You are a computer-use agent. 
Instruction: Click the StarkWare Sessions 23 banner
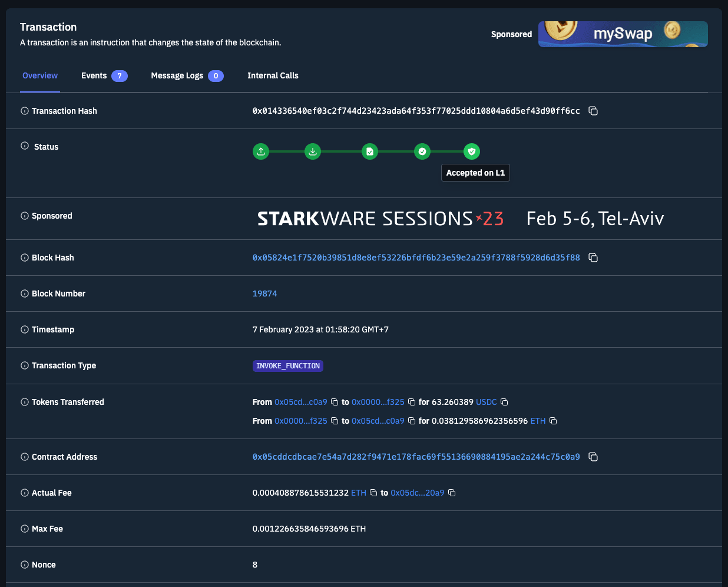click(x=461, y=219)
